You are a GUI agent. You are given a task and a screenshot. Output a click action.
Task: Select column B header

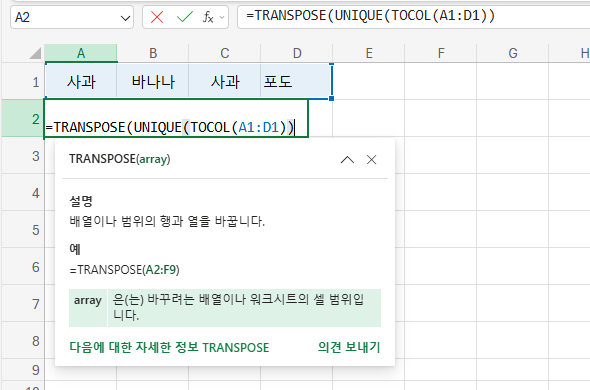(153, 53)
